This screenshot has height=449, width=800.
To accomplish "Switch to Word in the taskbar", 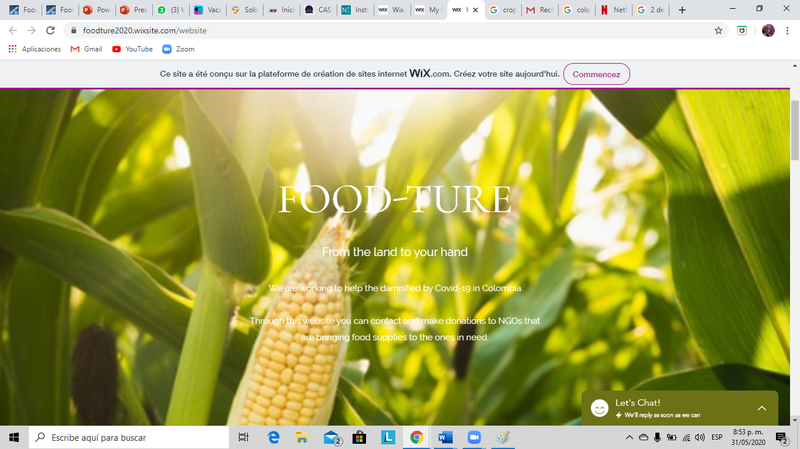I will point(445,437).
